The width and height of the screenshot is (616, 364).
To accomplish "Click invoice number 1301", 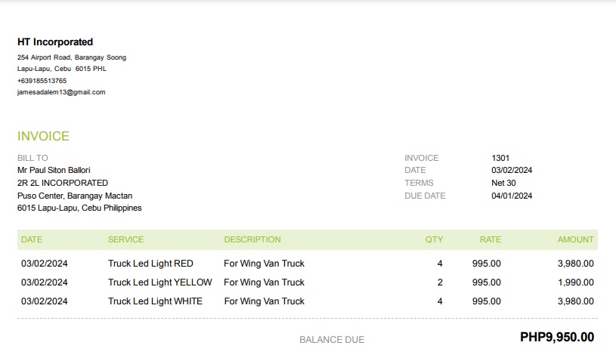I will tap(500, 158).
